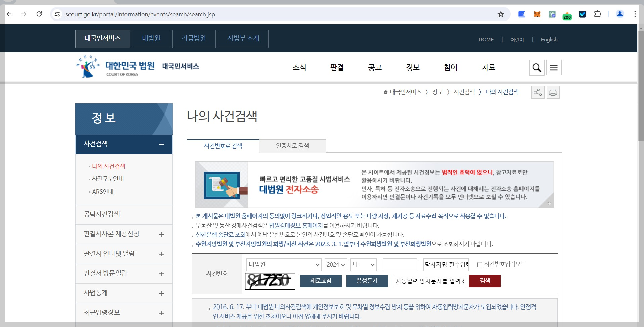The width and height of the screenshot is (644, 327).
Task: Open the Chrome profile avatar
Action: coord(620,14)
